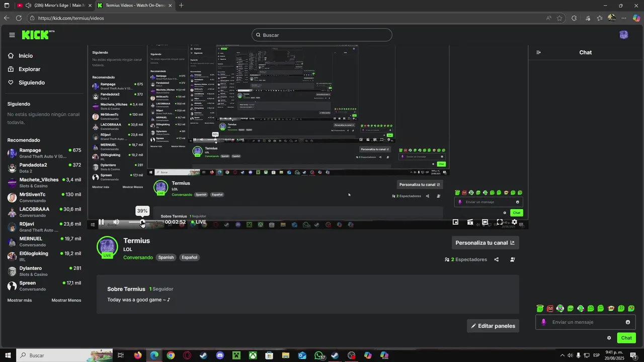Insert the angel halo green emote

click(x=540, y=308)
